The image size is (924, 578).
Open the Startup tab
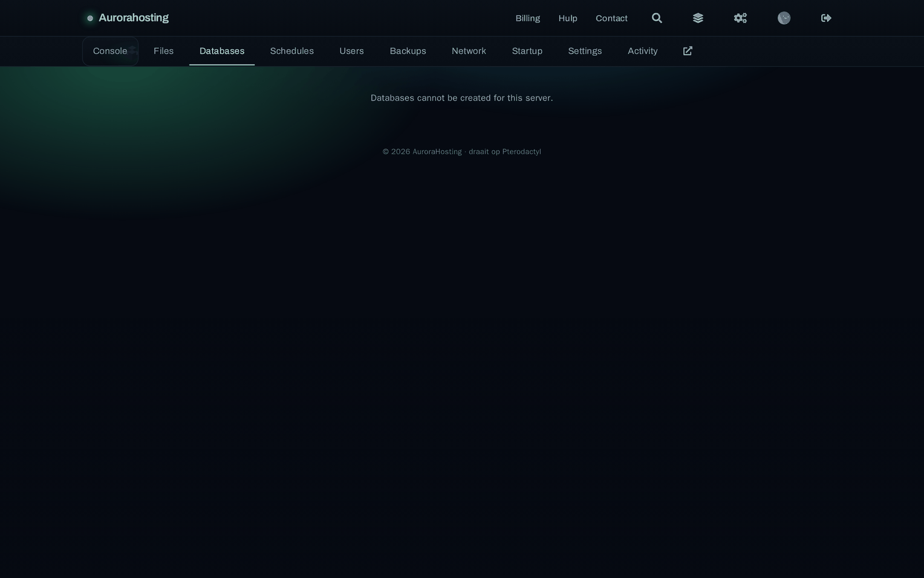[x=527, y=51]
